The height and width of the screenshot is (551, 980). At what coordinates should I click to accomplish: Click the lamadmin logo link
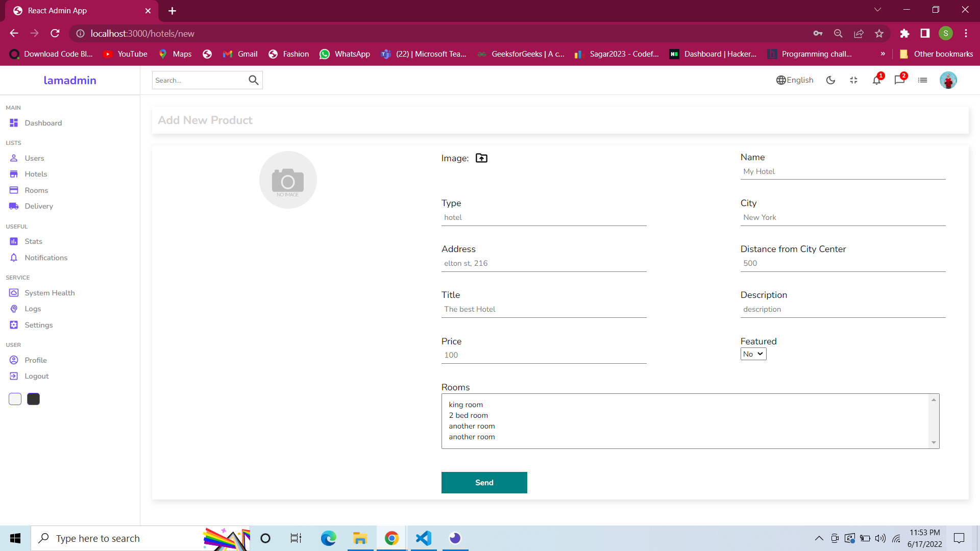[x=70, y=80]
